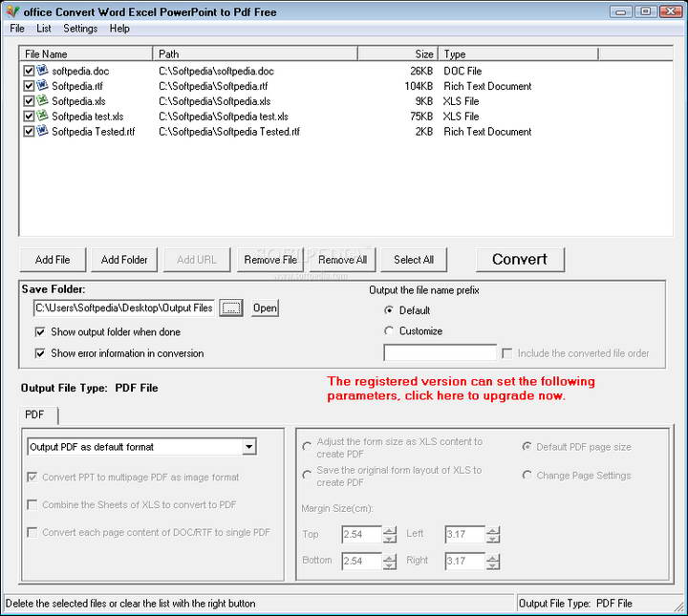Viewport: 688px width, 616px height.
Task: Sort by Type column header
Action: [518, 53]
